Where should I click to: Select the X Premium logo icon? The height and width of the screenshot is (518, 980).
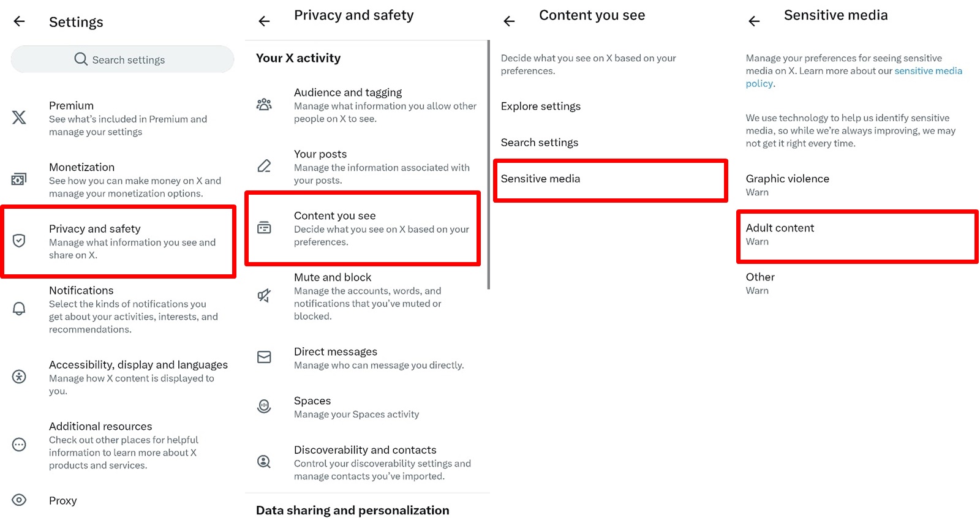click(19, 118)
